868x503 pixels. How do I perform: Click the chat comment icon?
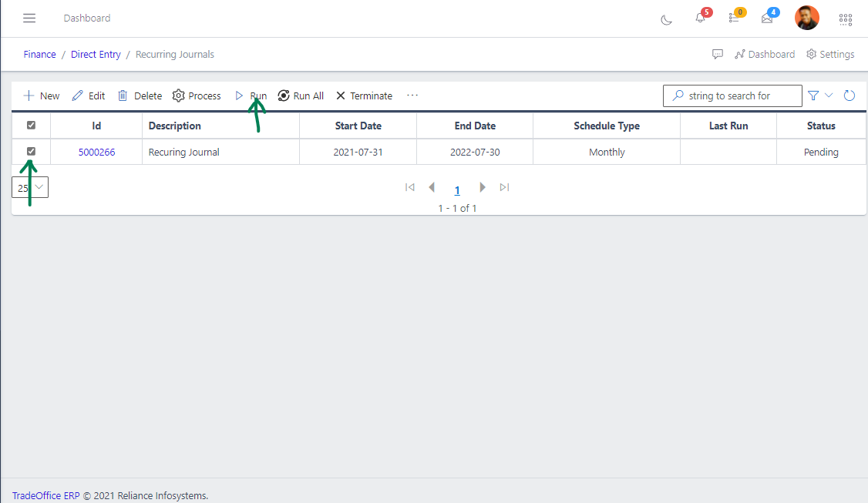[718, 55]
